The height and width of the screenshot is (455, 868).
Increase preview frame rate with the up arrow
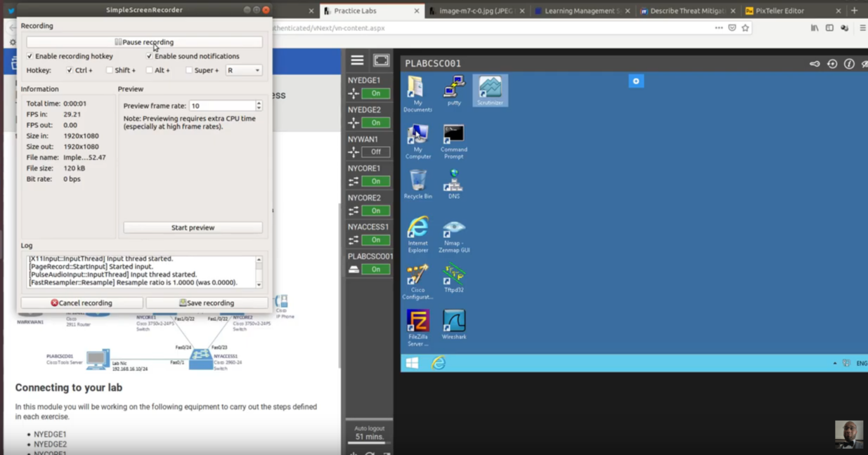pos(259,102)
